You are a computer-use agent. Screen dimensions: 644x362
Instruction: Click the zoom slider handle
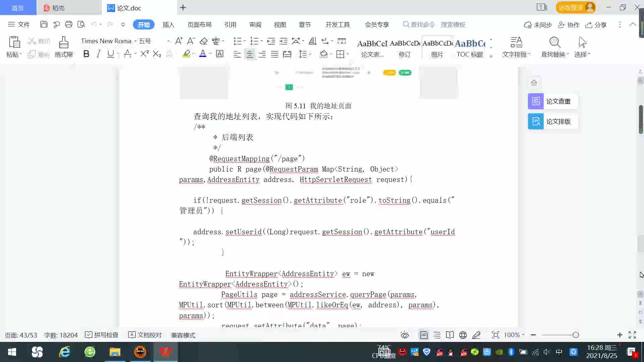tap(576, 335)
